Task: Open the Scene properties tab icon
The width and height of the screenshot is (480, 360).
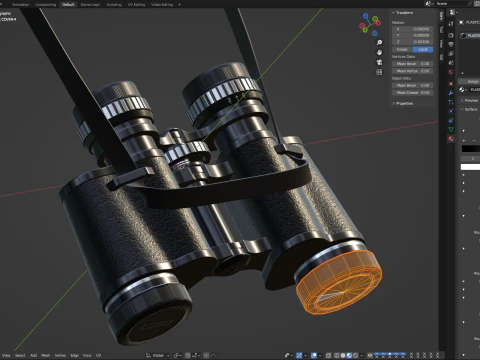Action: click(451, 63)
